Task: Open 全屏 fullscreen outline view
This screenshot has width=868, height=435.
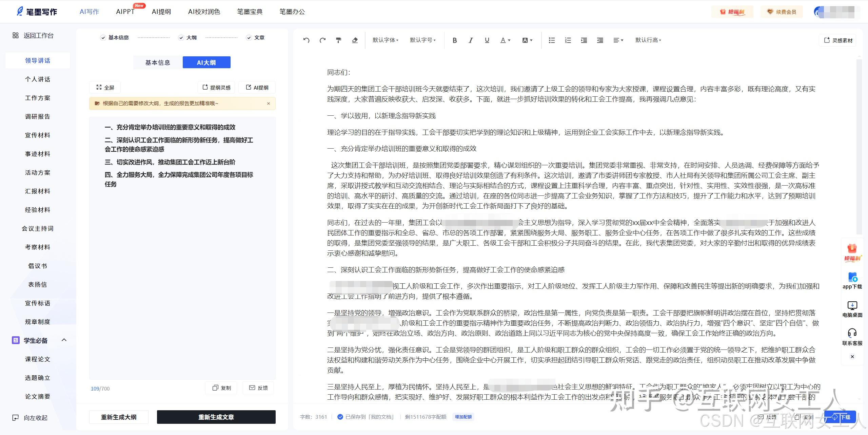Action: 105,87
